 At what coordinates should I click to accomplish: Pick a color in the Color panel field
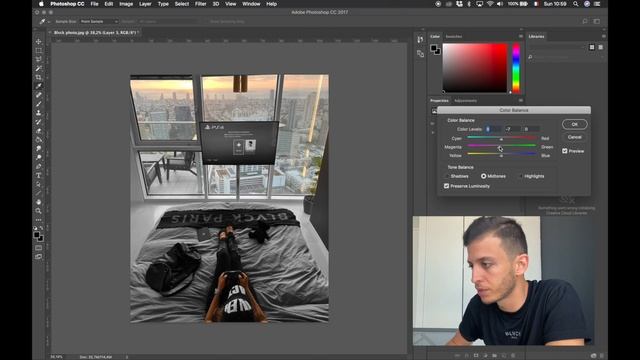coord(475,68)
